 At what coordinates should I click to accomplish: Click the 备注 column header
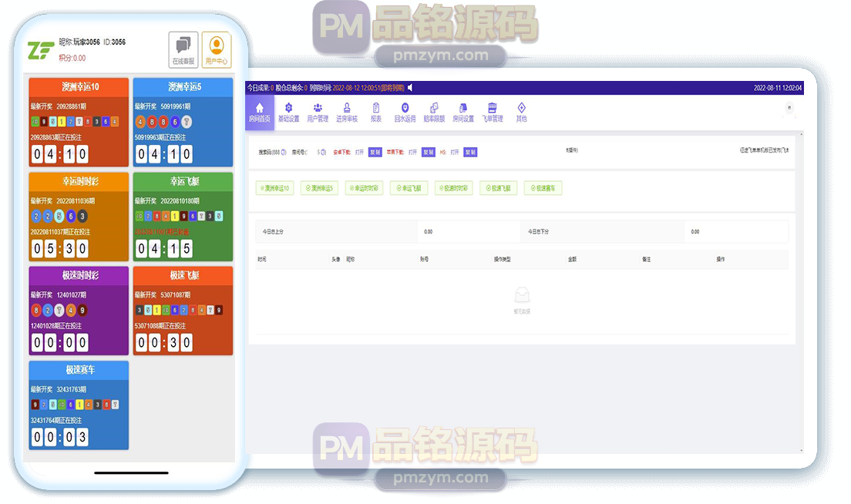coord(647,260)
